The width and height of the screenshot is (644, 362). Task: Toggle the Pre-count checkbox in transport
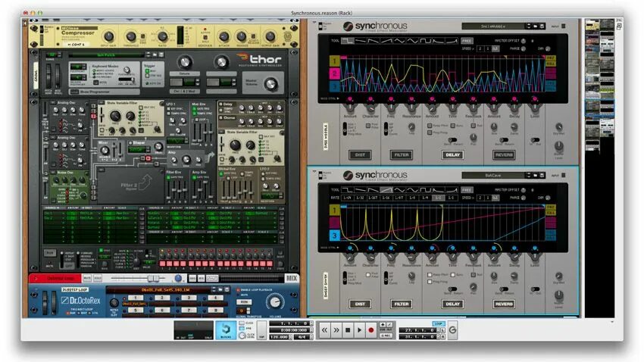242,329
